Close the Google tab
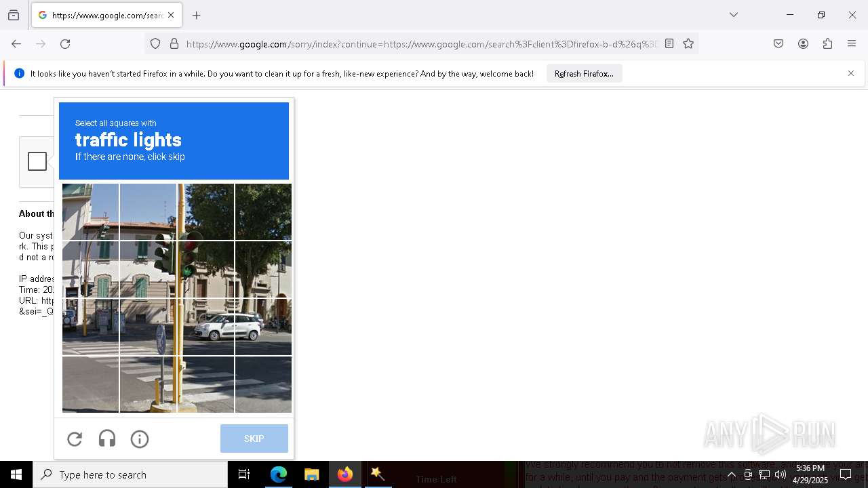Viewport: 868px width, 488px height. (171, 15)
